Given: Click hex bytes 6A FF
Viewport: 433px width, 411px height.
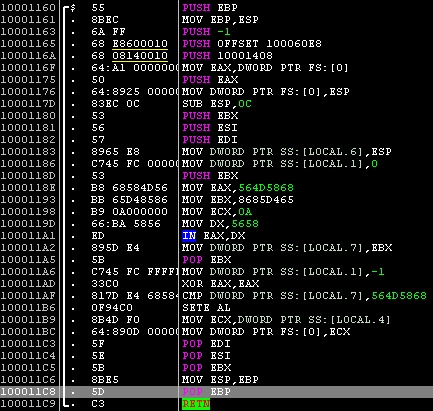Looking at the screenshot, I should tap(108, 32).
